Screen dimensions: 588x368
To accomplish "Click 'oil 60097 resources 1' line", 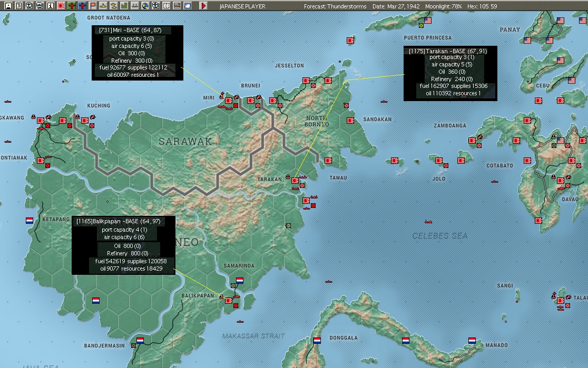I will click(133, 75).
